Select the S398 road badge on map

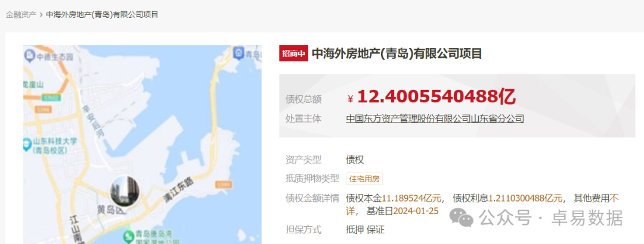pos(43,110)
